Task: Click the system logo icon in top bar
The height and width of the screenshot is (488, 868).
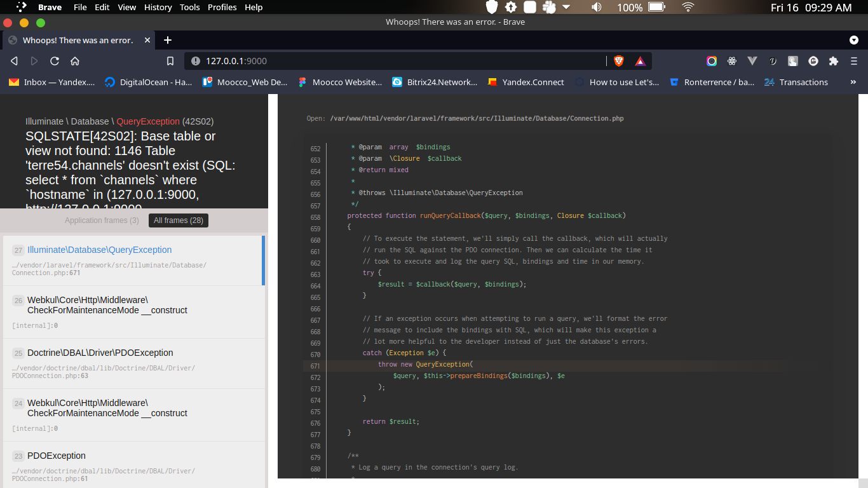Action: coord(21,8)
